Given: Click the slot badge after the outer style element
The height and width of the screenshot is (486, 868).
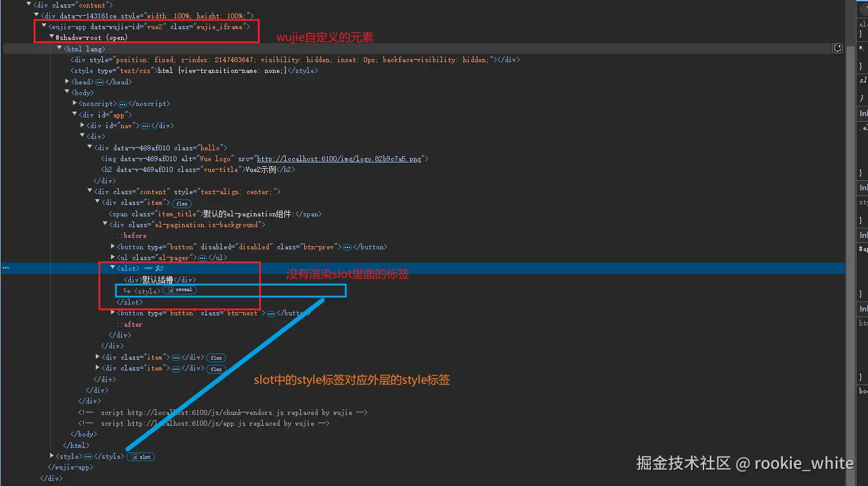Looking at the screenshot, I should point(141,457).
